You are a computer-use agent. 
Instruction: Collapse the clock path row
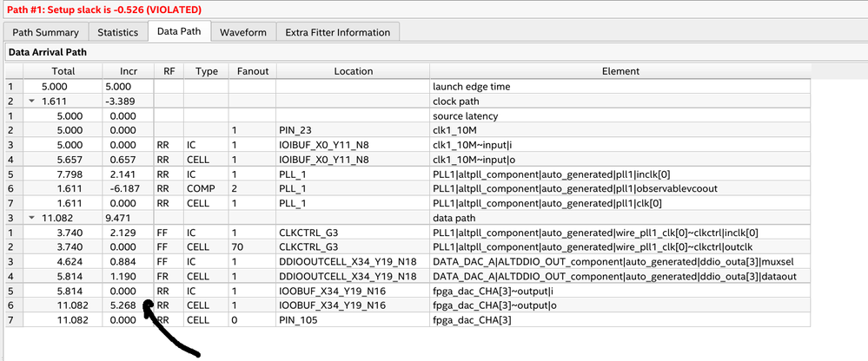click(x=32, y=101)
